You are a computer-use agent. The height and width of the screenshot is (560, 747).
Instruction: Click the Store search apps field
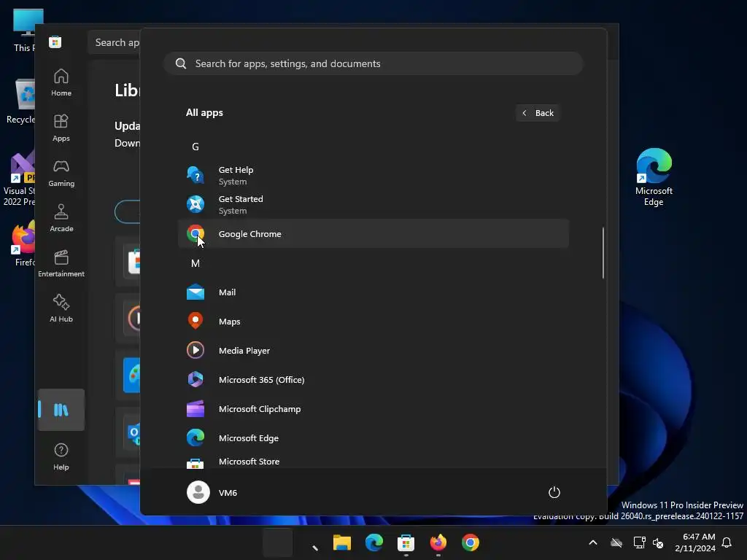[x=114, y=42]
